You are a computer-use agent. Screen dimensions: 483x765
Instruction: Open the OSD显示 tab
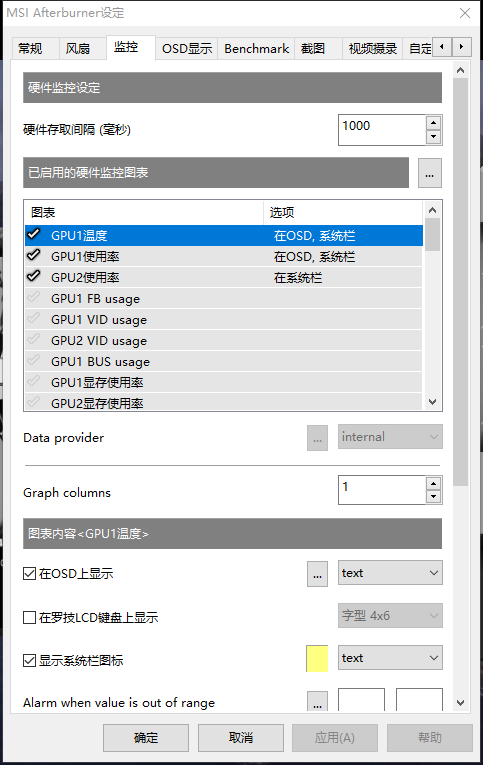coord(187,49)
